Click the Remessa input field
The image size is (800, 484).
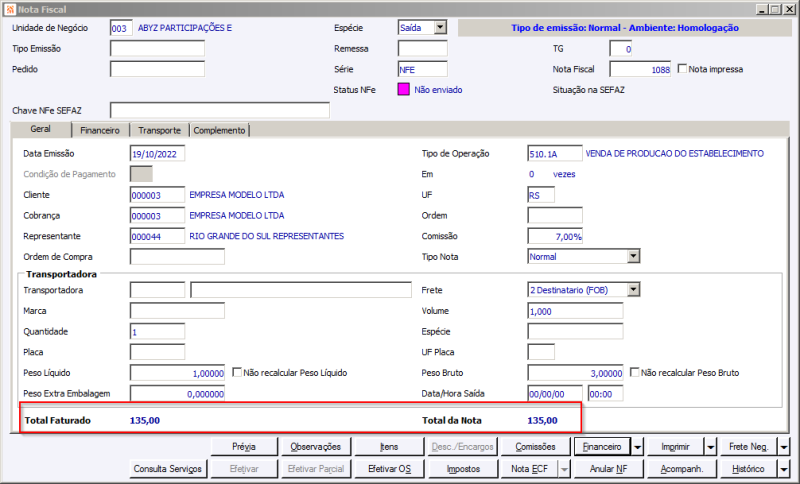(x=422, y=48)
